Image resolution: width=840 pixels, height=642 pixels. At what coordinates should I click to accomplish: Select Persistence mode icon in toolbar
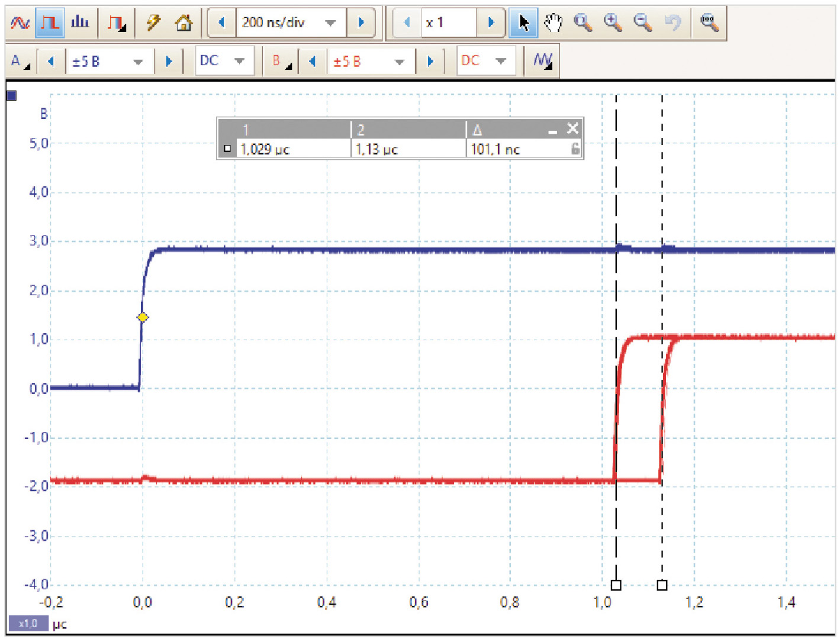click(x=50, y=23)
